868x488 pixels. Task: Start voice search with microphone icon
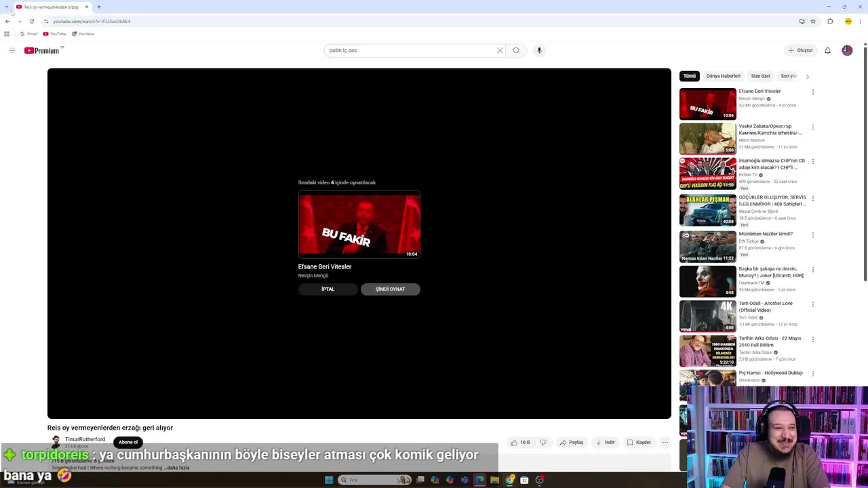[x=539, y=50]
